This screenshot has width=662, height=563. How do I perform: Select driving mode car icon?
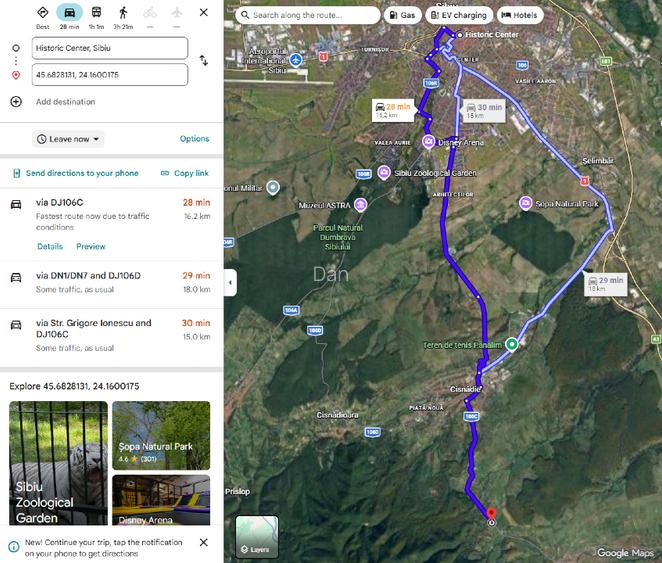coord(69,13)
